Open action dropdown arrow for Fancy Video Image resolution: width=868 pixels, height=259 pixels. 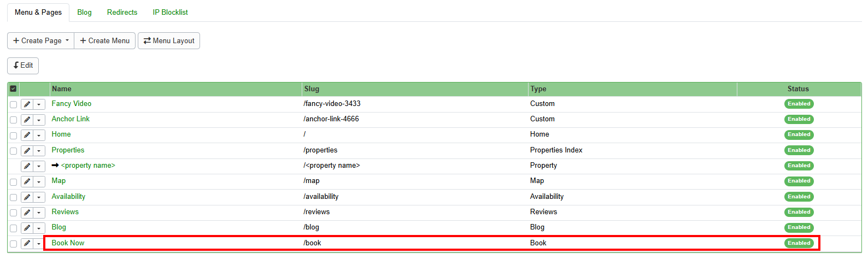[39, 104]
